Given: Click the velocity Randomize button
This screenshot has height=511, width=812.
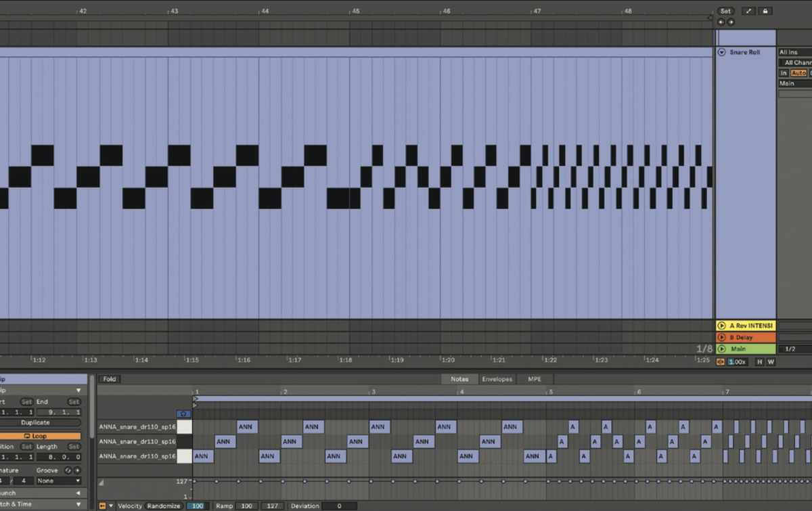Looking at the screenshot, I should pos(164,505).
